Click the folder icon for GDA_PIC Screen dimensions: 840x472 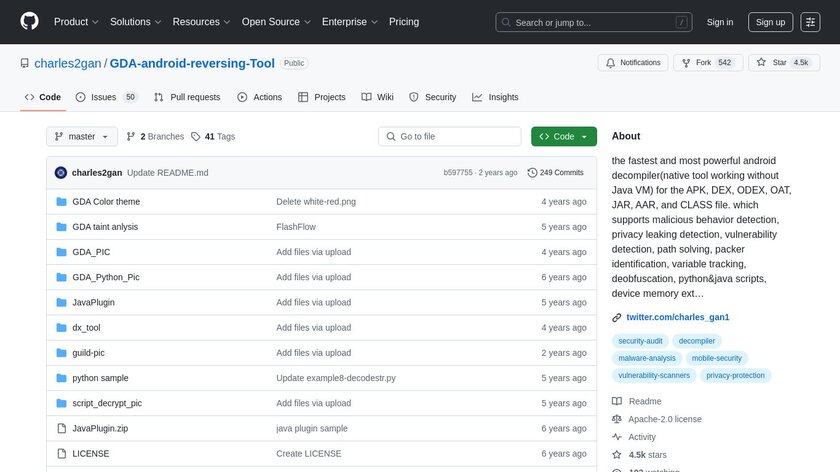pos(61,252)
